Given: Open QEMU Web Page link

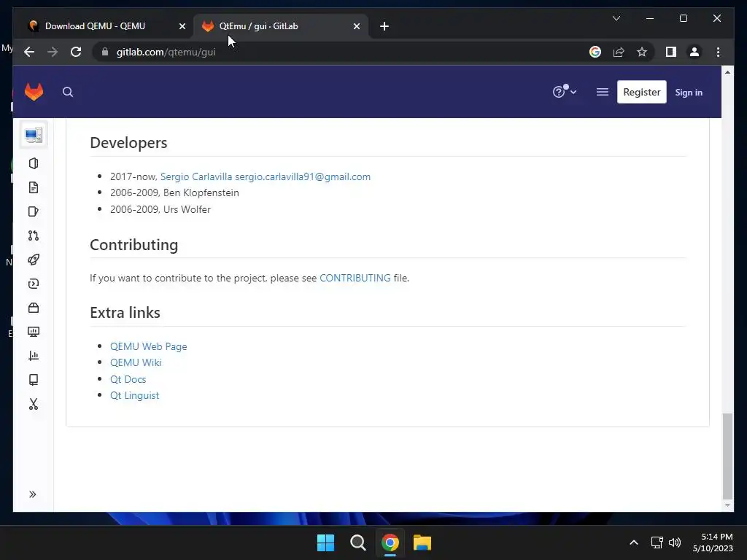Looking at the screenshot, I should [x=149, y=346].
